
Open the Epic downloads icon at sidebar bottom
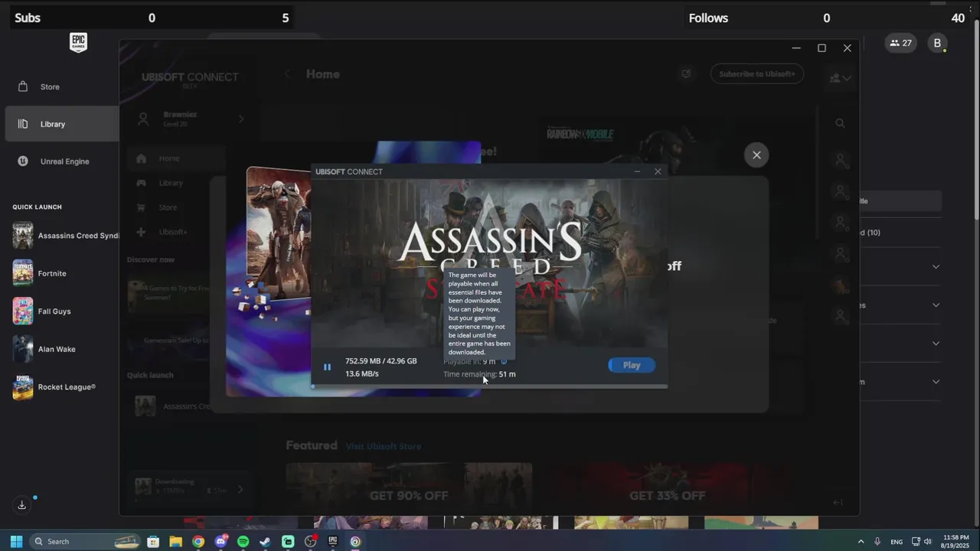[x=22, y=505]
